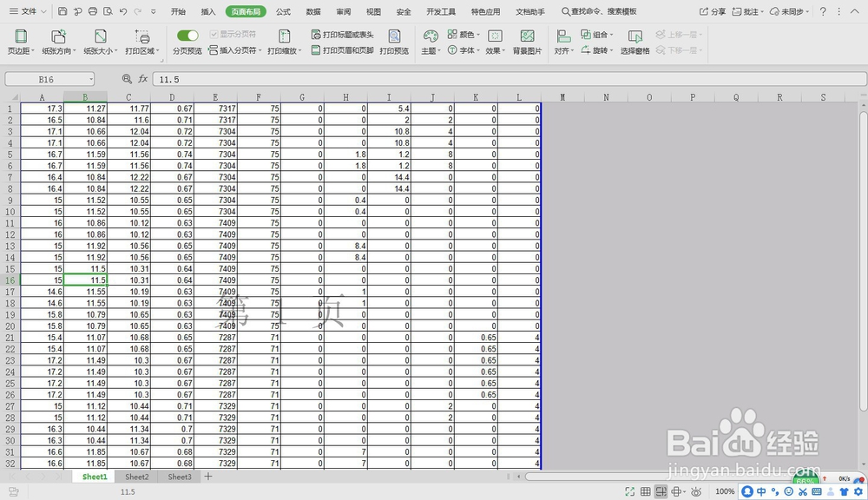Click the 批注 comments button
Image resolution: width=868 pixels, height=500 pixels.
(x=747, y=11)
